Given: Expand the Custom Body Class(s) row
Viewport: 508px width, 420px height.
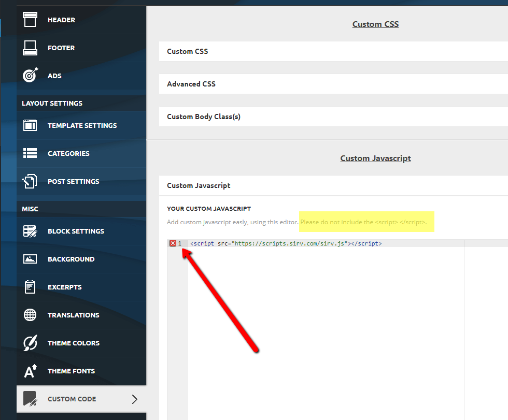Looking at the screenshot, I should click(x=333, y=117).
